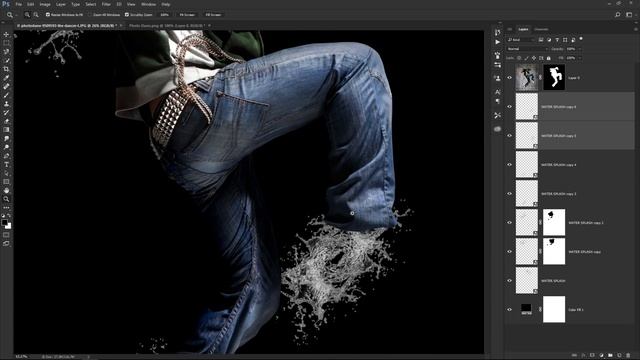640x360 pixels.
Task: Select the Clone Stamp tool
Action: point(6,104)
